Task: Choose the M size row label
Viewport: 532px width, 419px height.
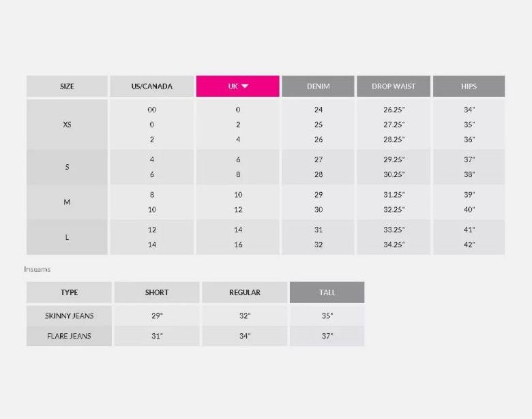Action: tap(67, 202)
